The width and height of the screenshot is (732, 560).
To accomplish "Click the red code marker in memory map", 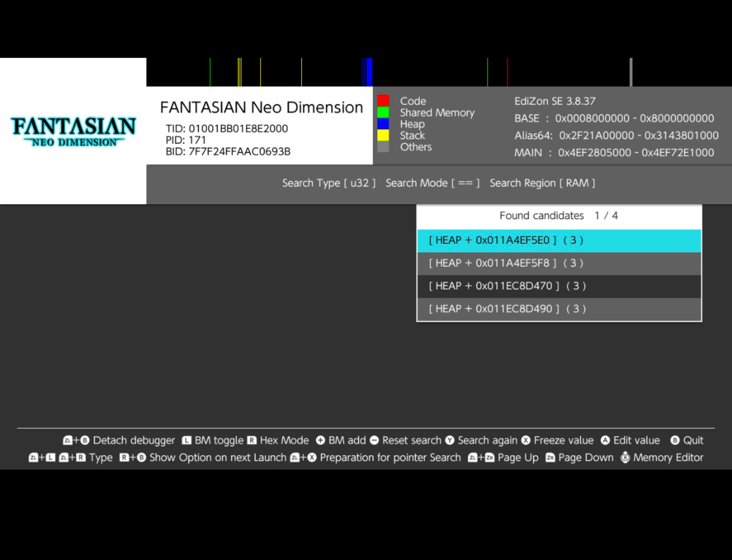I will (x=507, y=72).
